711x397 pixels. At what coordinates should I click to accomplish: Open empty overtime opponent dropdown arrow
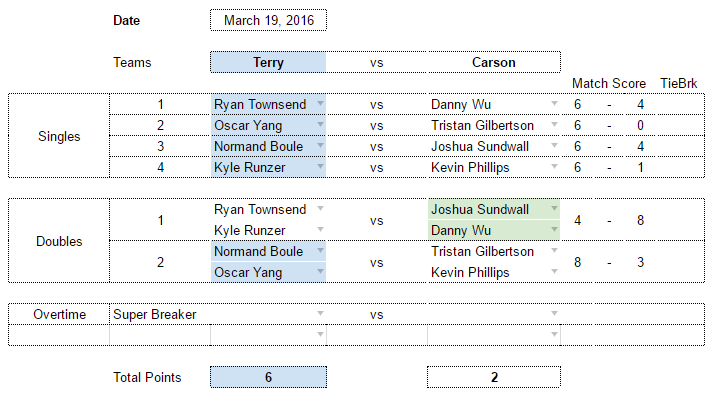click(x=554, y=314)
